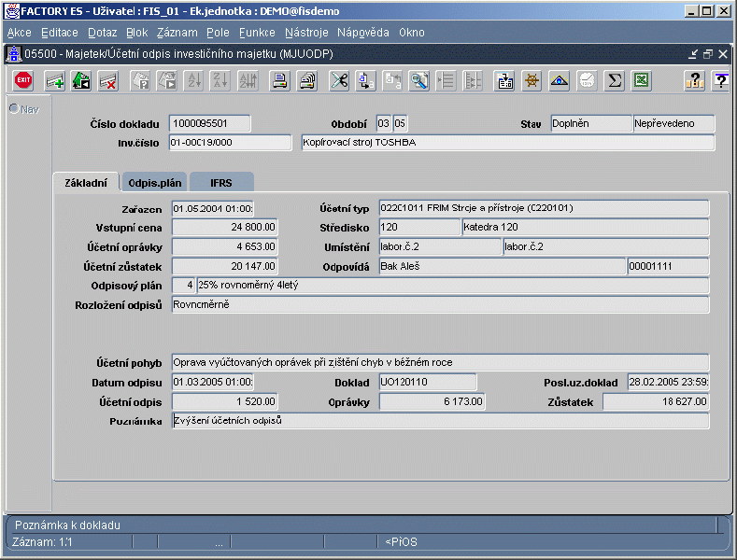Click the insert new record icon
Screen dimensions: 737x560
point(55,81)
